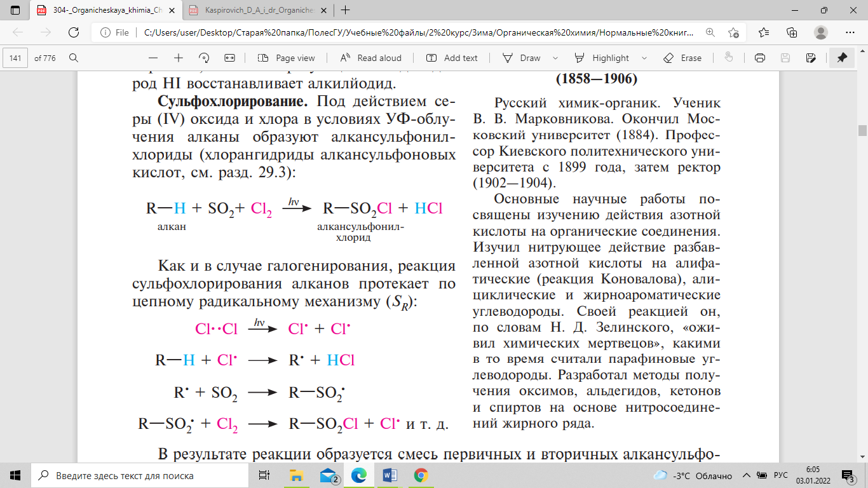The image size is (868, 488).
Task: Start Read aloud
Action: click(371, 58)
